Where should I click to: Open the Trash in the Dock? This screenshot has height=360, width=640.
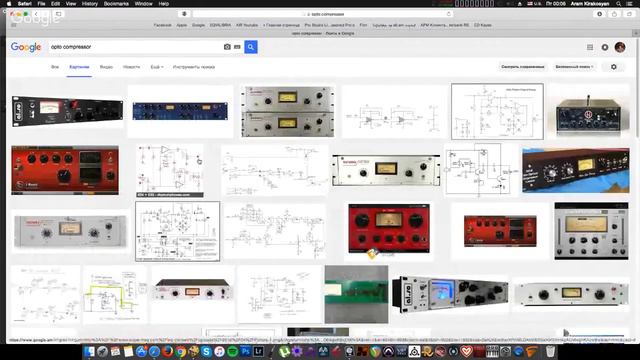(550, 351)
